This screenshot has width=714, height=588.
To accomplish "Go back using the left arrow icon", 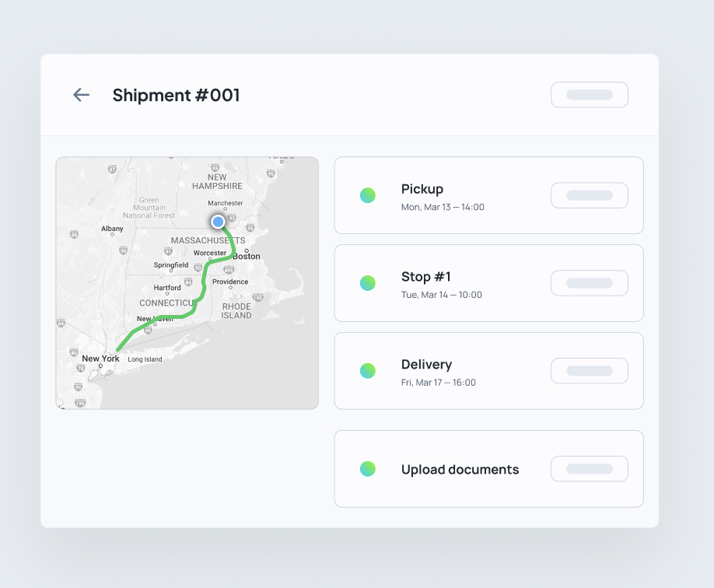I will pos(81,95).
